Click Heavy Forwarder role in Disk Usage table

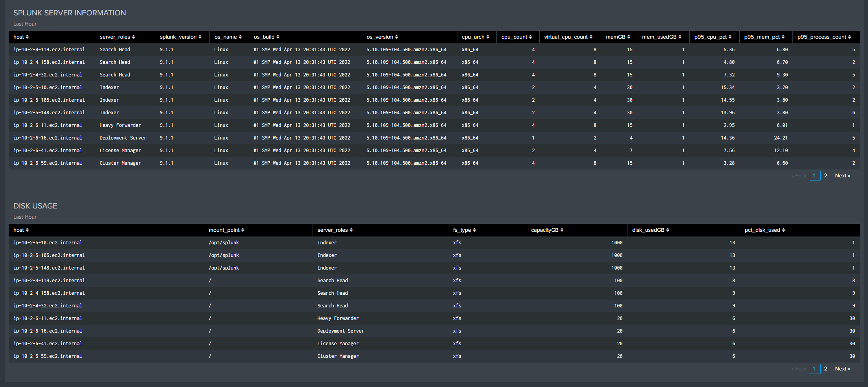coord(338,318)
